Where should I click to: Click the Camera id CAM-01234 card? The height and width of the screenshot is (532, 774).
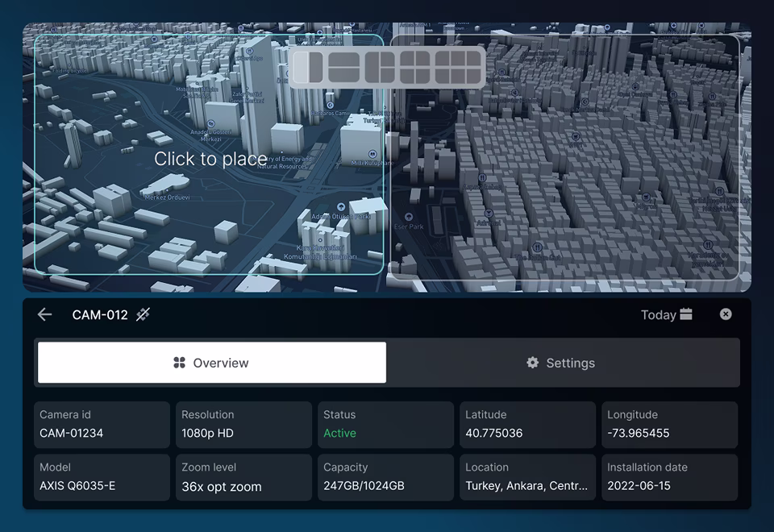[102, 424]
